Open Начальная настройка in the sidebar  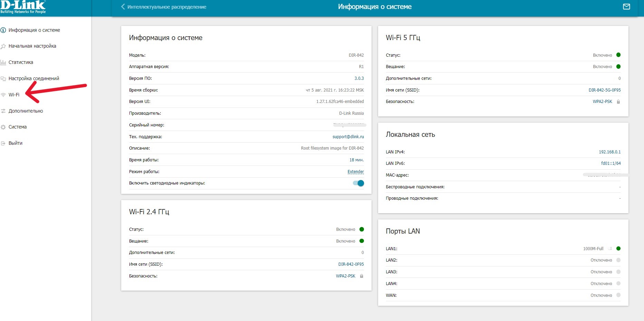coord(32,46)
